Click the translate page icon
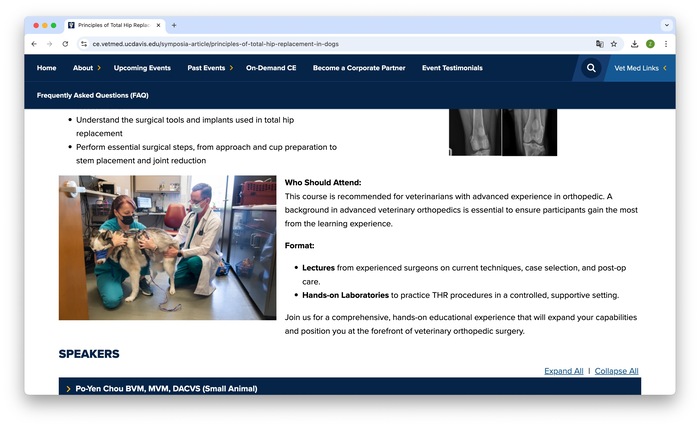Screen dimensions: 700x427 pos(600,44)
